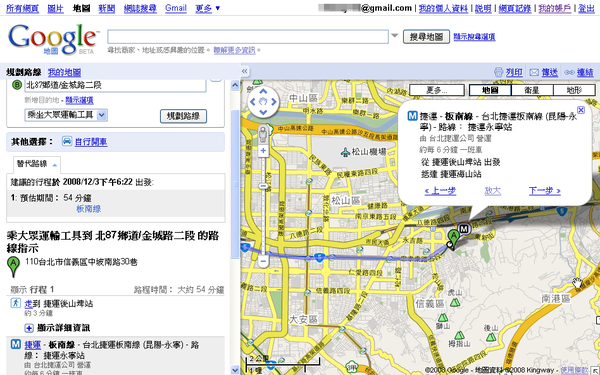Click the Street View pegman icon
This screenshot has height=375, width=600.
coord(263,135)
